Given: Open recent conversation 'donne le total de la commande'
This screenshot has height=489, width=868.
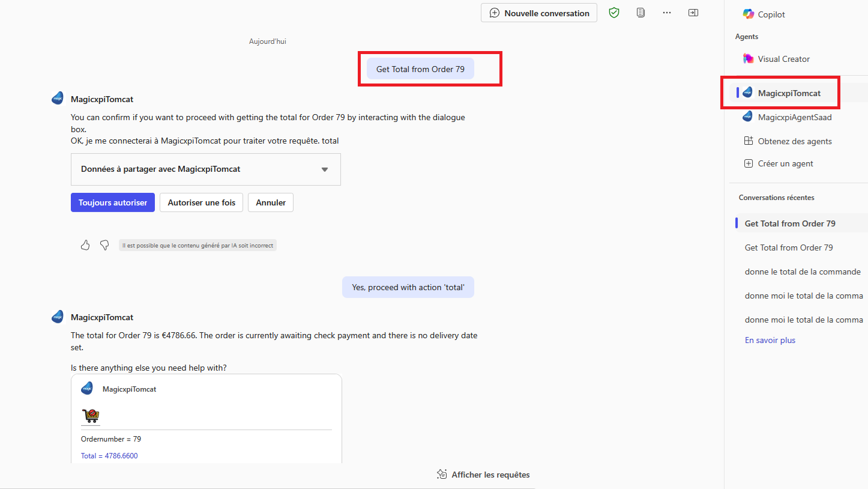Looking at the screenshot, I should (x=803, y=272).
